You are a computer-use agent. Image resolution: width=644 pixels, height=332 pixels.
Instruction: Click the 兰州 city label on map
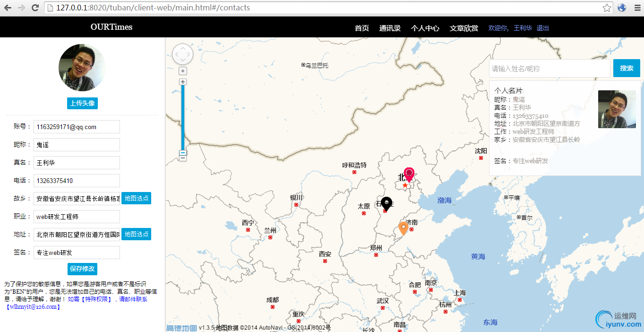tap(270, 230)
